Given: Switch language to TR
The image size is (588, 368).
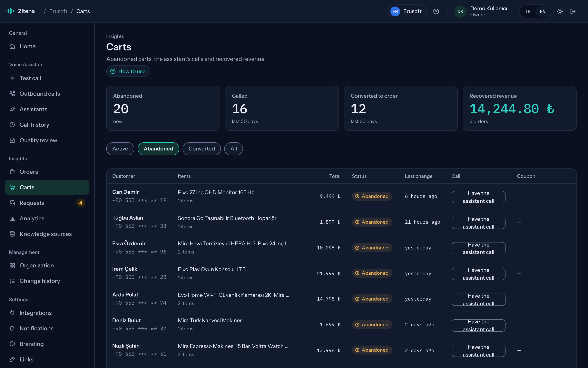Looking at the screenshot, I should (528, 11).
